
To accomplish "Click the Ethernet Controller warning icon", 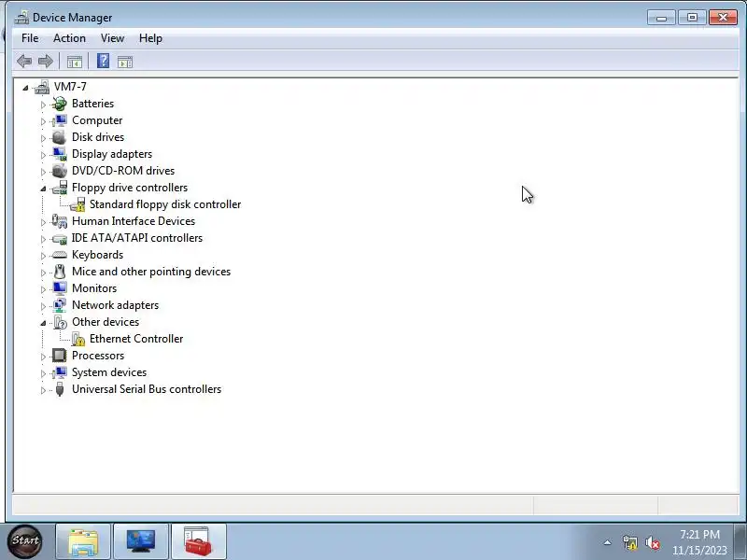I will tap(78, 339).
